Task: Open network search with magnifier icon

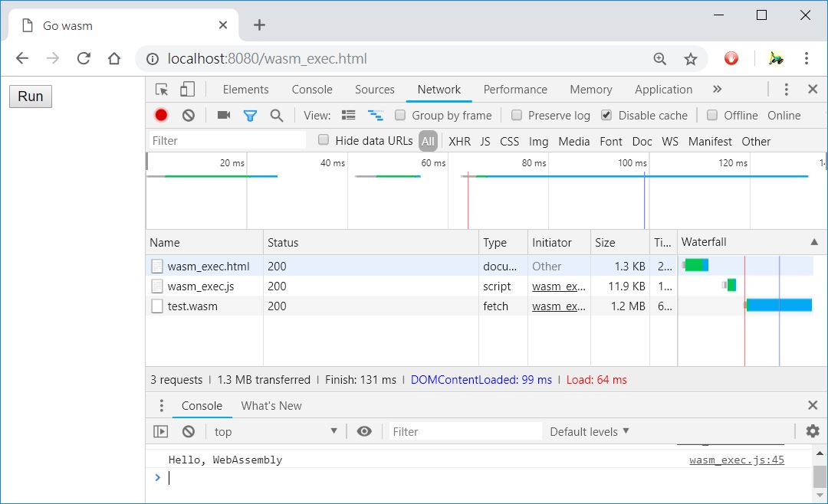Action: [277, 115]
